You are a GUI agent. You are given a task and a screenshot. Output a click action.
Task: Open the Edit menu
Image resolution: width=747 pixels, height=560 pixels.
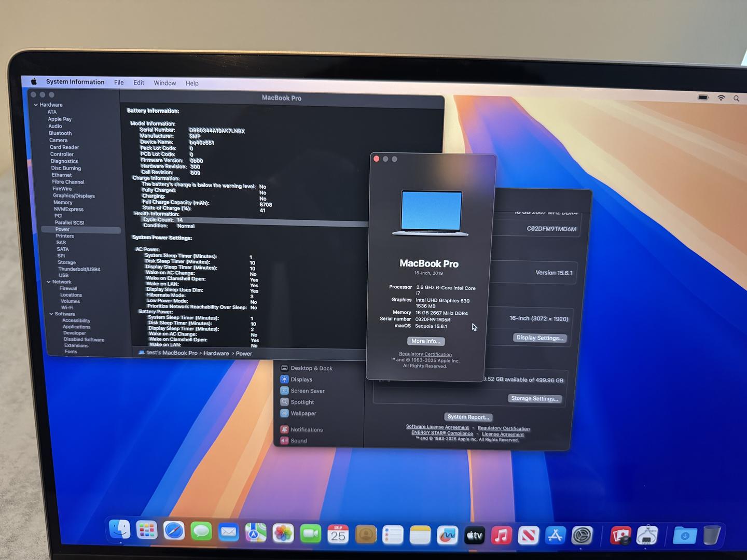pyautogui.click(x=139, y=82)
